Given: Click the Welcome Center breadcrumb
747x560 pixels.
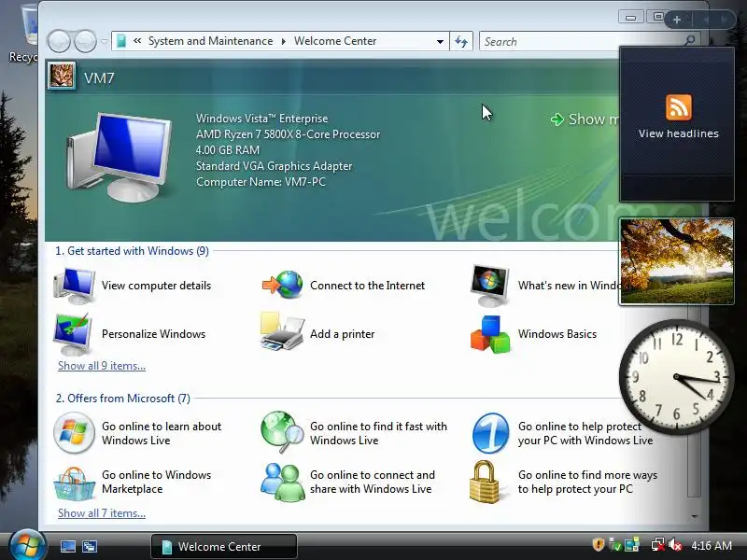Looking at the screenshot, I should click(x=335, y=41).
